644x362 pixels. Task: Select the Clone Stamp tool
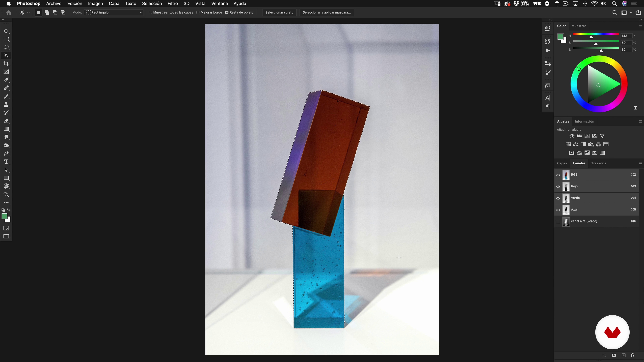(6, 104)
